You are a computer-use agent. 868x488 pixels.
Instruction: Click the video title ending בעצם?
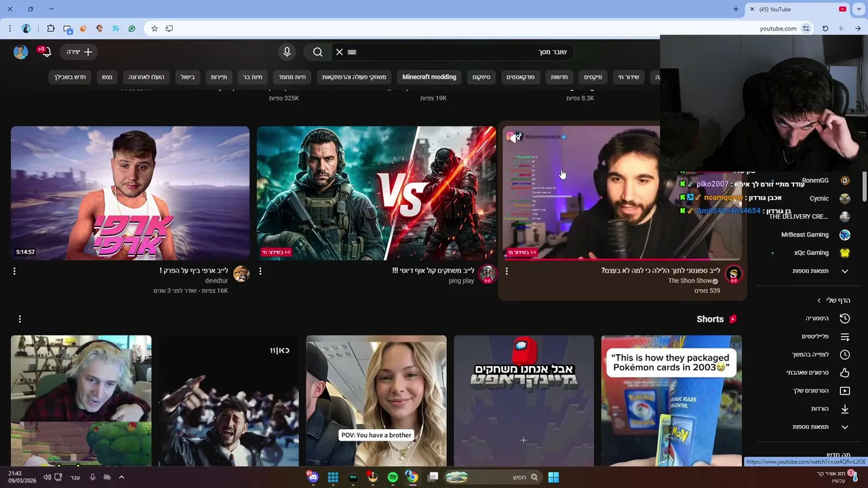pos(660,270)
